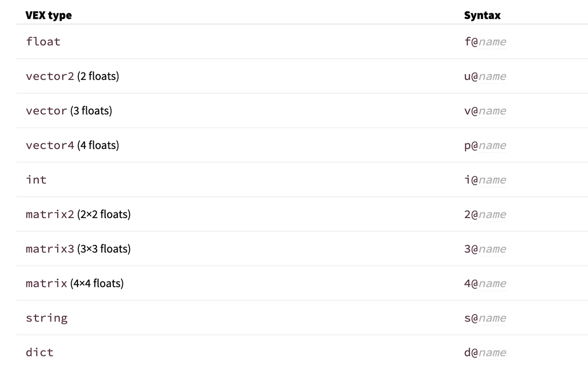Click the i@name syntax text
This screenshot has width=588, height=381.
tap(485, 180)
